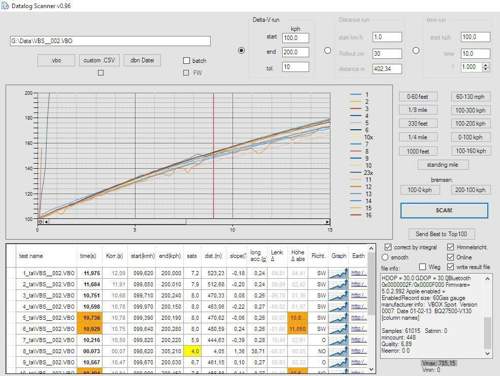Open the graph thumbnail for run 9_tal
This screenshot has width=500, height=376.
pyautogui.click(x=339, y=362)
